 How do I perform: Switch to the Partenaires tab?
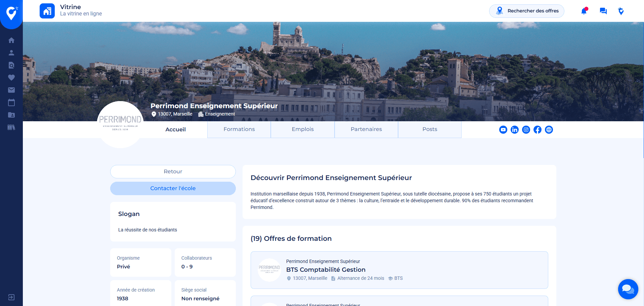pyautogui.click(x=366, y=129)
